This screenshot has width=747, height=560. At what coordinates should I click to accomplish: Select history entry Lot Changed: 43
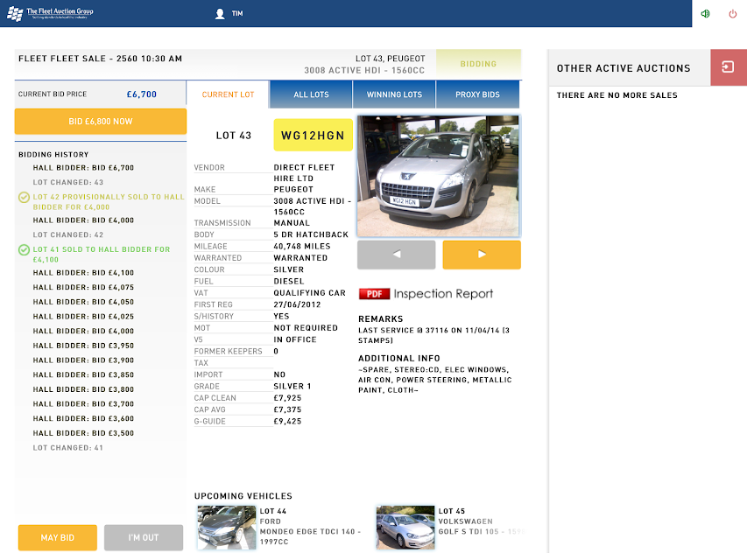pyautogui.click(x=68, y=182)
